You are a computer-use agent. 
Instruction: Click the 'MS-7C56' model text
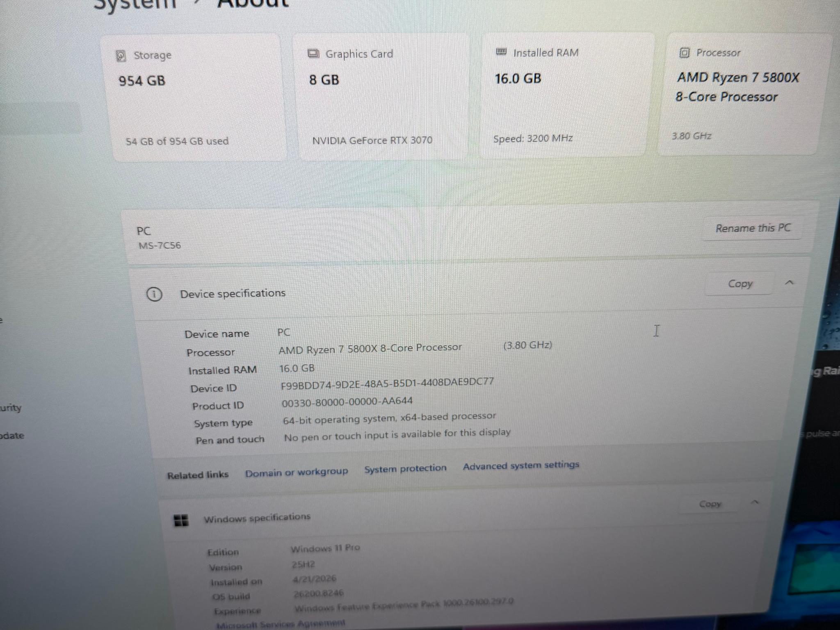(x=160, y=246)
